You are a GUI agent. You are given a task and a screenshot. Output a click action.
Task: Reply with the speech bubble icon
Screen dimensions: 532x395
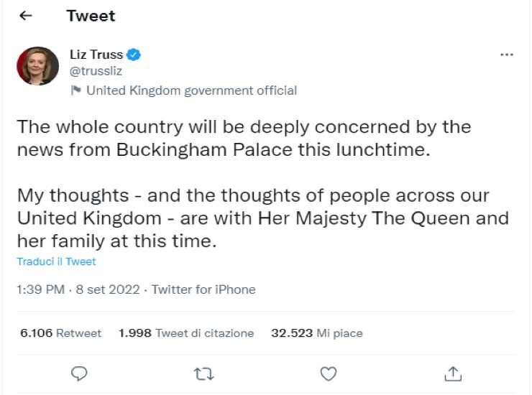point(80,373)
